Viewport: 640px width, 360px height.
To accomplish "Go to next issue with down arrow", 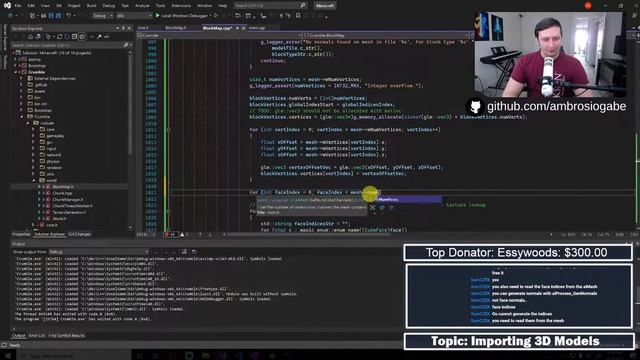I will click(x=210, y=235).
